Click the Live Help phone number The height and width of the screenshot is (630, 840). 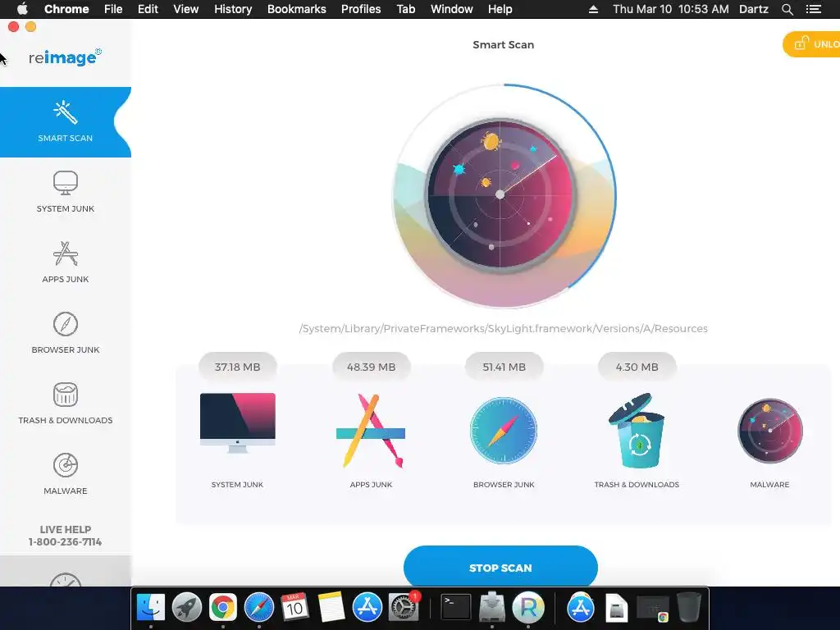(65, 541)
